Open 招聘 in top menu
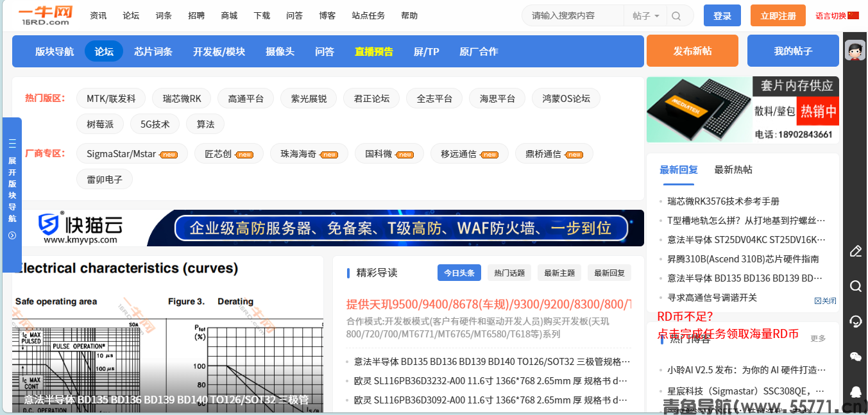 coord(196,15)
